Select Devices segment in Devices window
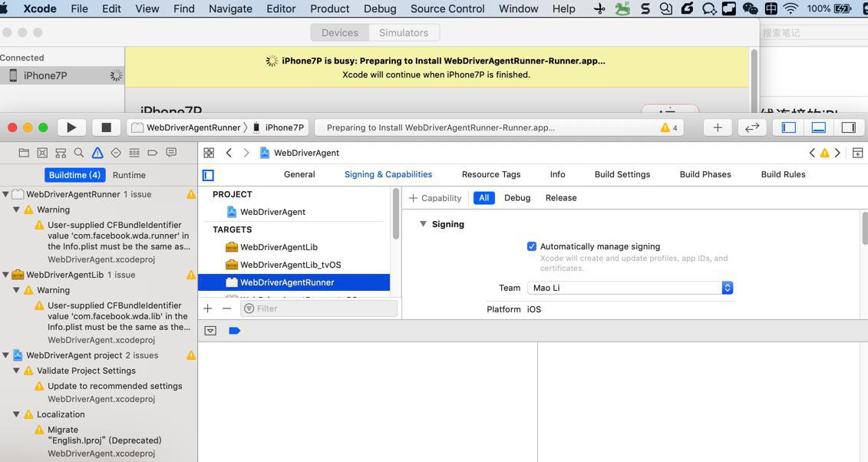Image resolution: width=868 pixels, height=462 pixels. [340, 33]
